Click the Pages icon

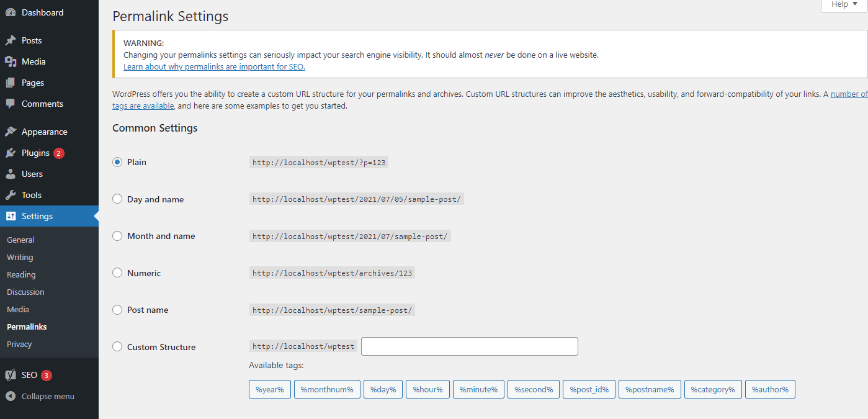click(11, 83)
